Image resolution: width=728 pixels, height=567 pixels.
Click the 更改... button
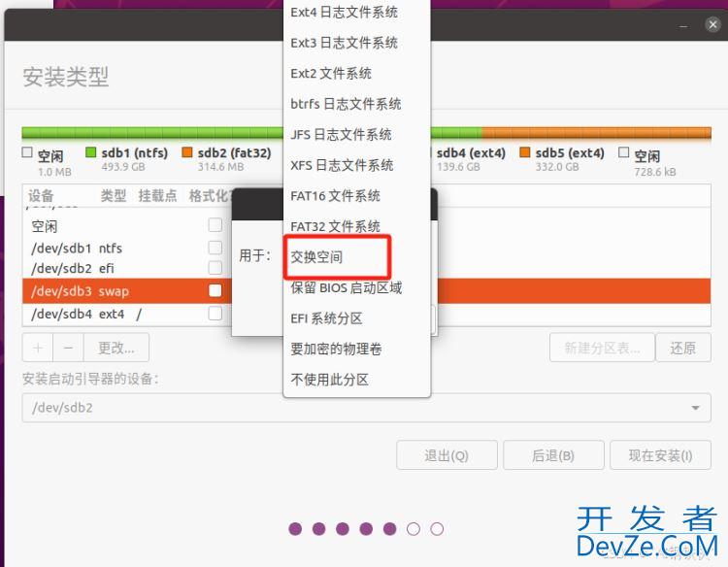(x=116, y=348)
